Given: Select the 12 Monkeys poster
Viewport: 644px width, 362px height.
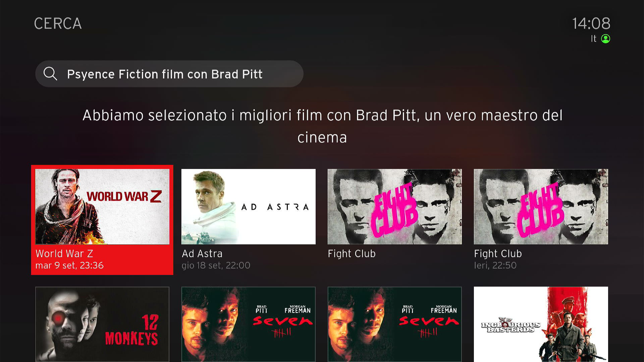Looking at the screenshot, I should (x=102, y=324).
